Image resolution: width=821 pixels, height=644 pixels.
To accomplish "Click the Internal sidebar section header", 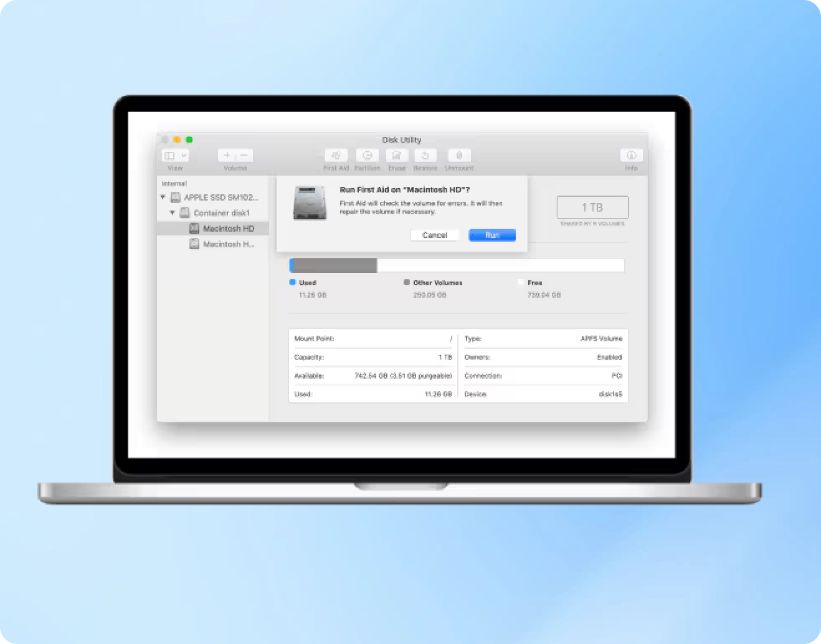I will tap(174, 184).
